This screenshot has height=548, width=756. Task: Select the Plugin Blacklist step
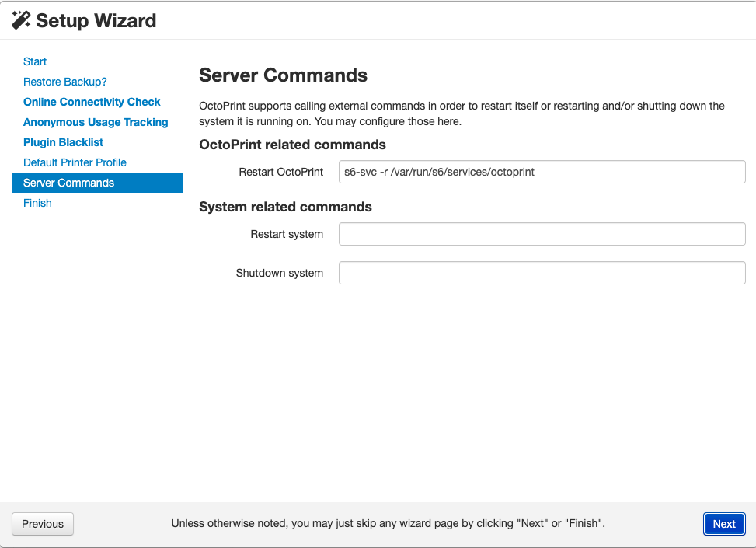[63, 143]
